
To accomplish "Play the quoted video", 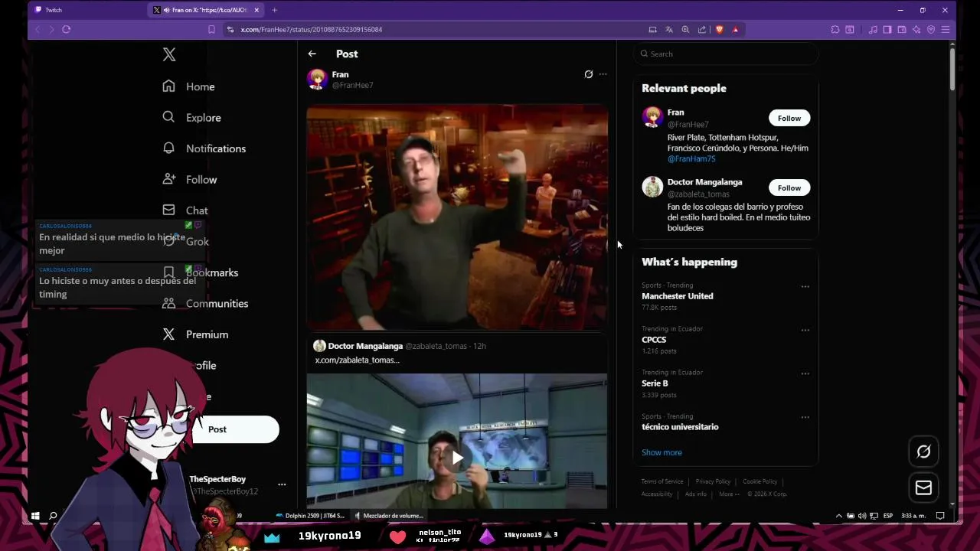I will (x=457, y=458).
